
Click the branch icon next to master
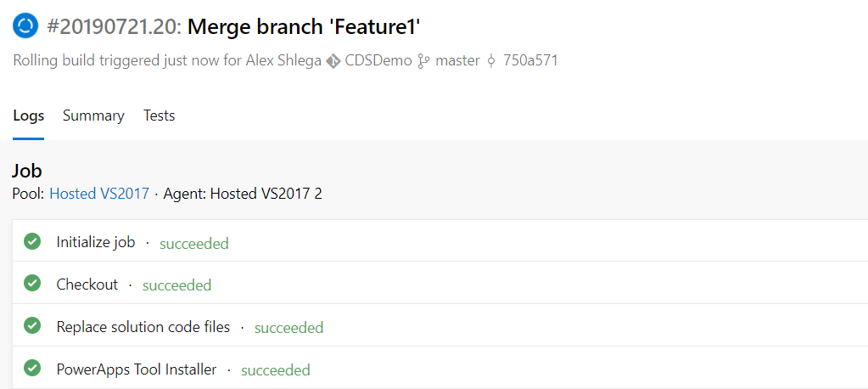pos(423,61)
